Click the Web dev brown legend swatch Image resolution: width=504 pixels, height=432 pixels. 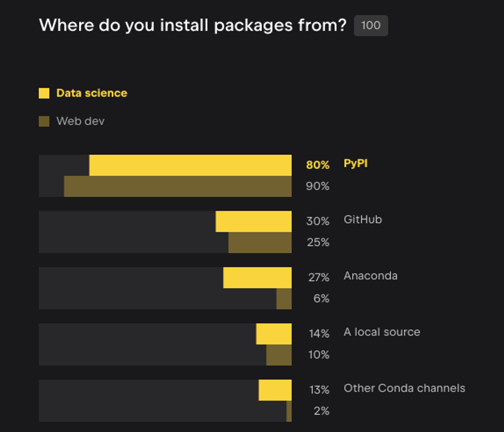[44, 121]
